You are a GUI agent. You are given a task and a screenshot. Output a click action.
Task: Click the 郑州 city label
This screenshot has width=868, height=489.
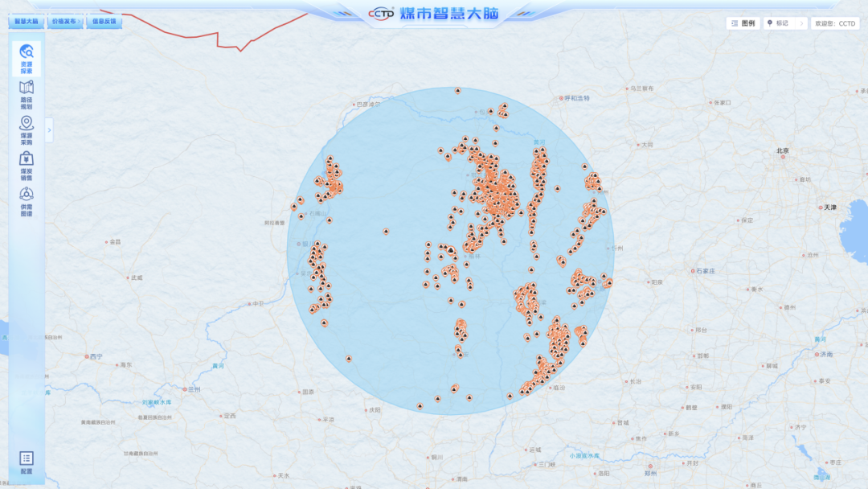[650, 474]
